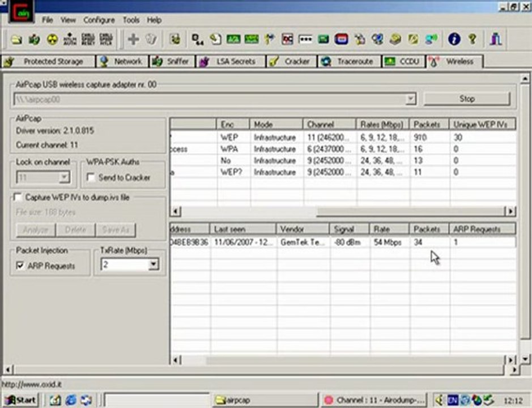
Task: Open the Help menu
Action: coord(154,20)
